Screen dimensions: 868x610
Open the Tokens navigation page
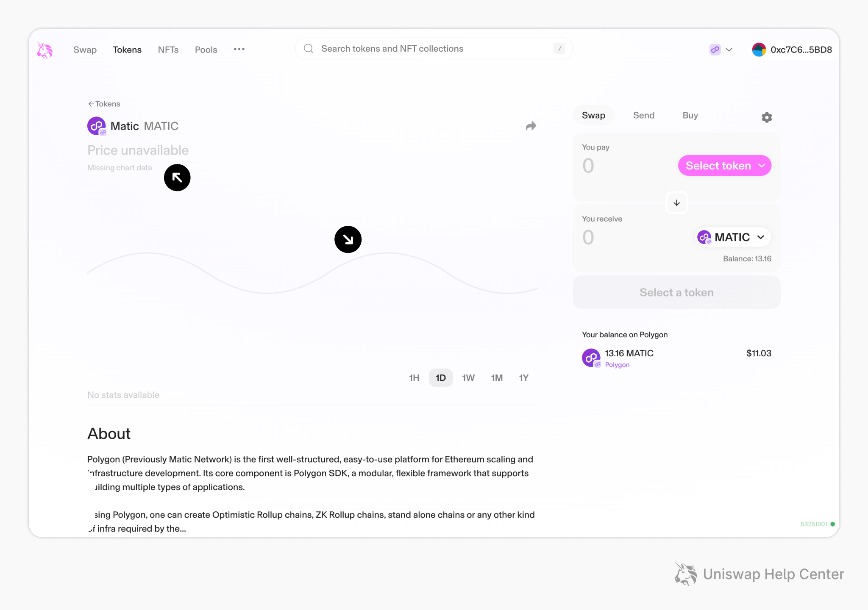127,50
